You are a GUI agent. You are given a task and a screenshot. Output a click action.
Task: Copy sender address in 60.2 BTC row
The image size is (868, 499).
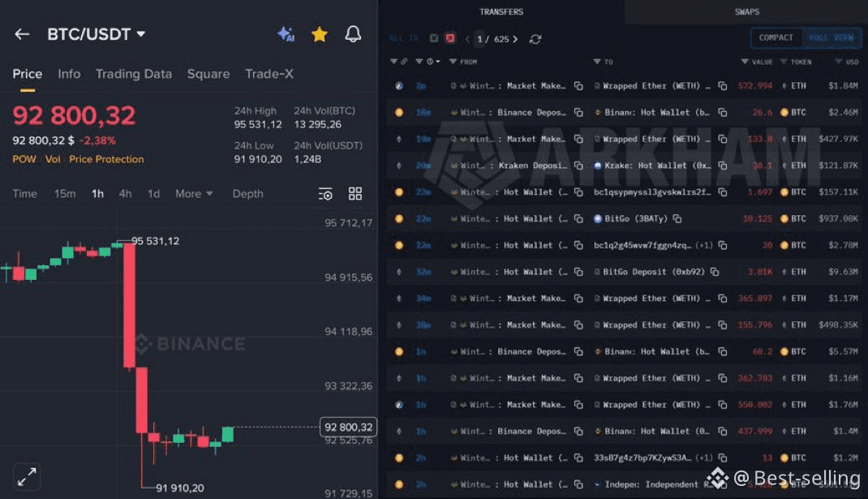[x=578, y=351]
